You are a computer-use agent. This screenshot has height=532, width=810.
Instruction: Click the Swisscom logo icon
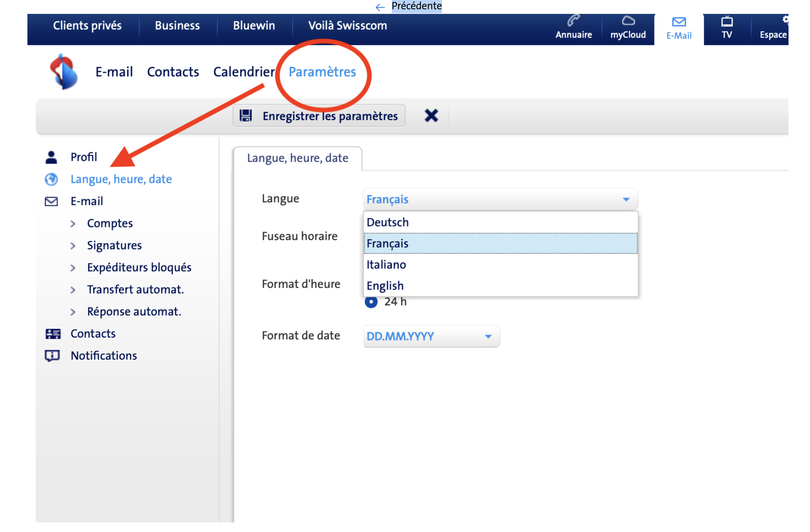(64, 71)
